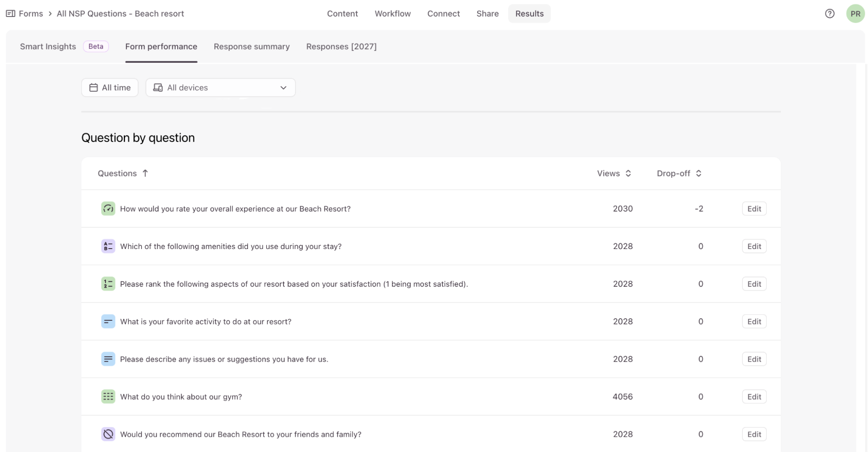Click the Forms breadcrumb link
This screenshot has width=868, height=452.
pyautogui.click(x=31, y=13)
